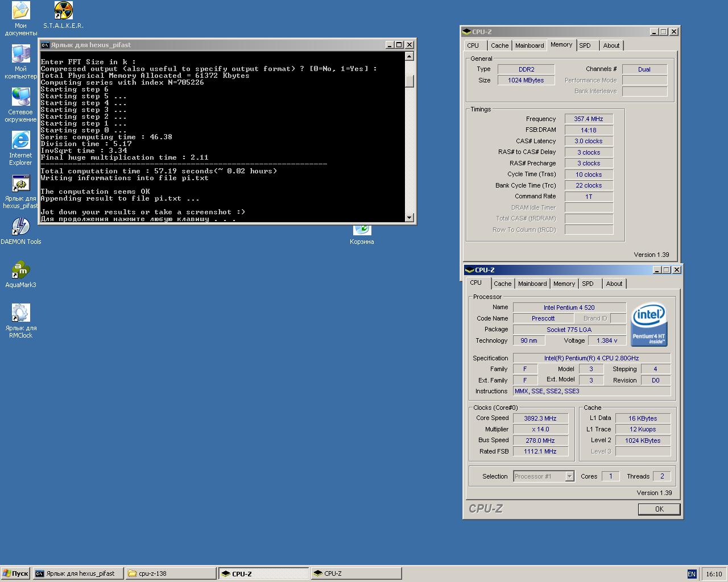Click the L1 Trace 12 Kuops field
This screenshot has width=728, height=582.
[x=643, y=429]
